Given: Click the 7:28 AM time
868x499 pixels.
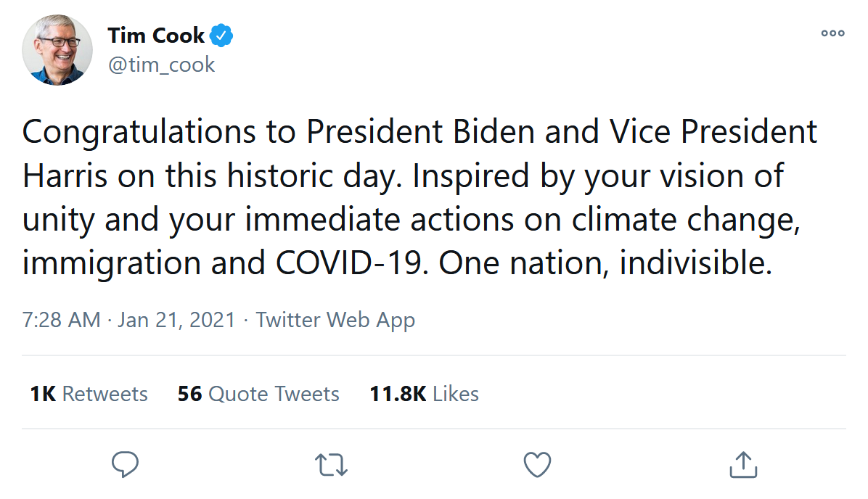Looking at the screenshot, I should click(61, 320).
